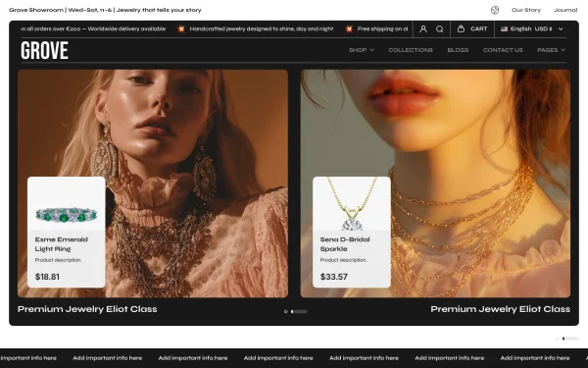Click the starburst icon before Free shipping

(349, 28)
